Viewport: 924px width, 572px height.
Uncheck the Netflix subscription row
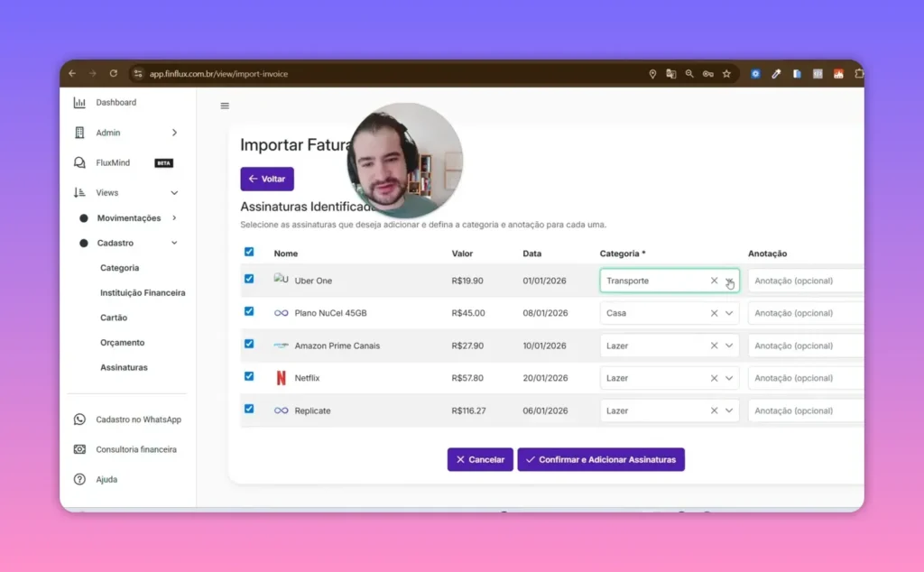point(248,376)
